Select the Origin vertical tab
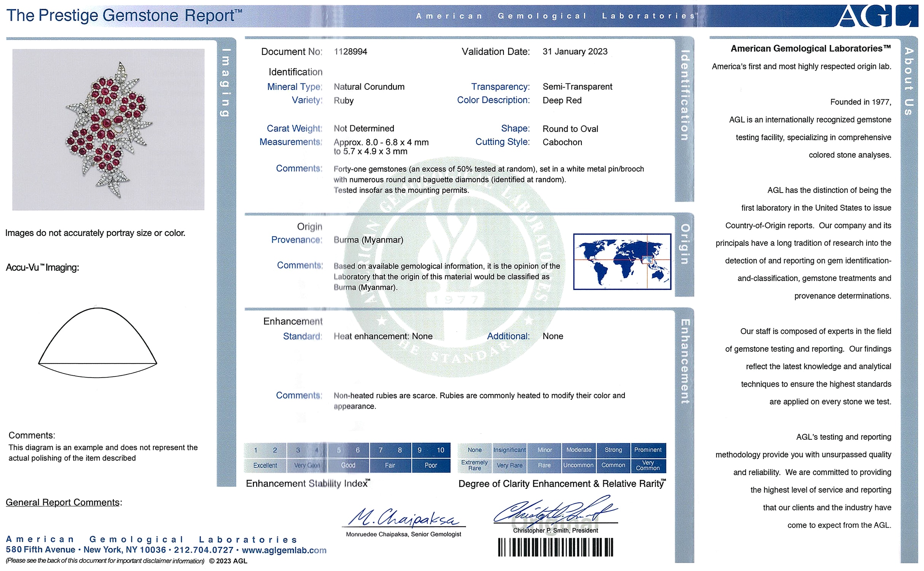This screenshot has height=571, width=924. pyautogui.click(x=685, y=244)
